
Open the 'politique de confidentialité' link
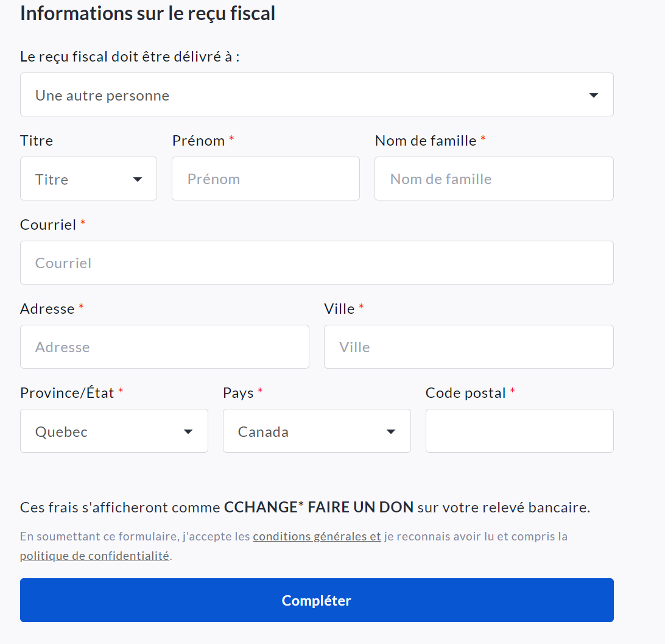(94, 556)
